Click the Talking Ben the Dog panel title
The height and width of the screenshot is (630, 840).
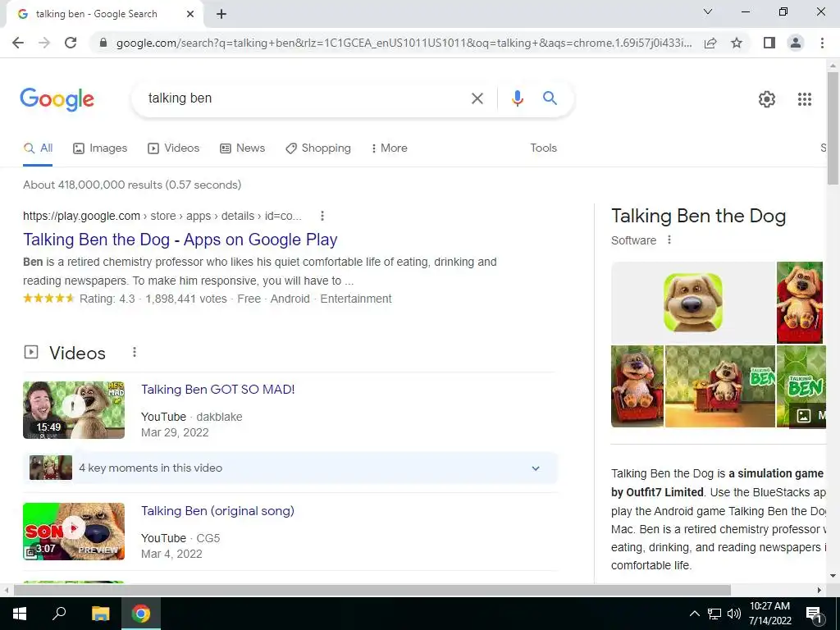(698, 216)
